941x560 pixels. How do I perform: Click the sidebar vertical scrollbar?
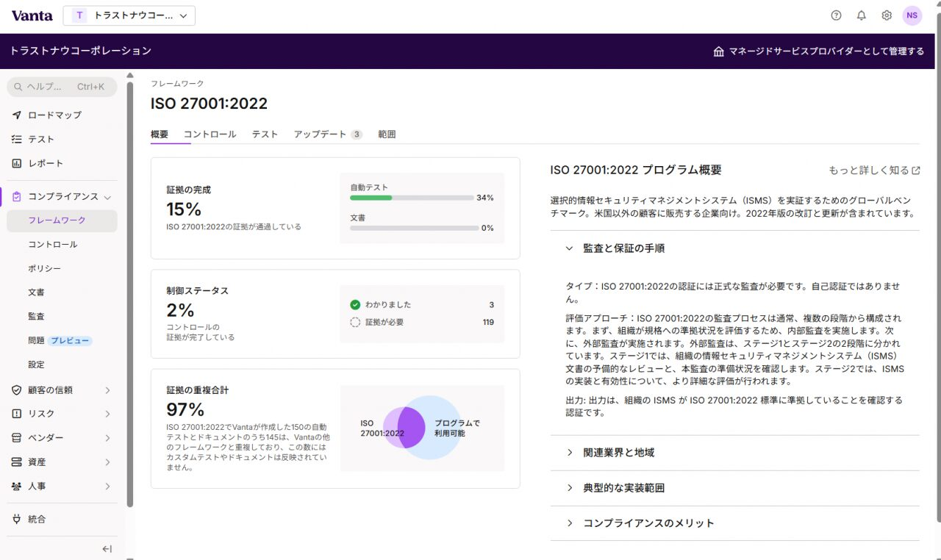point(130,294)
